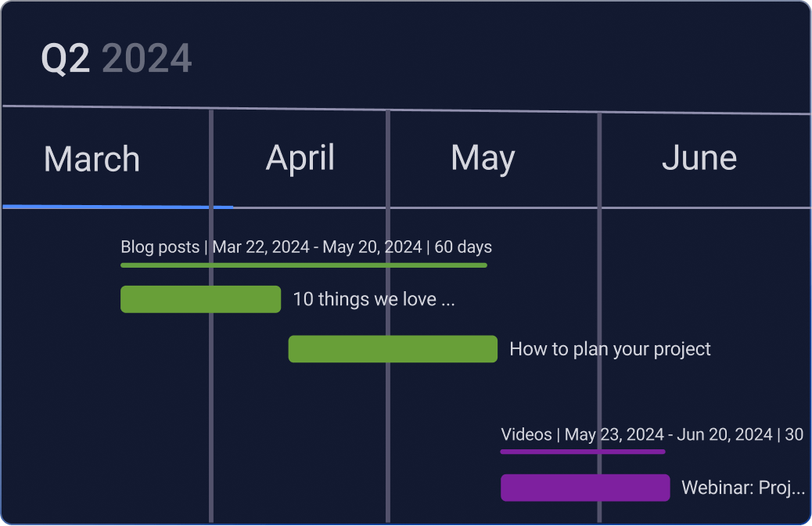This screenshot has width=812, height=526.
Task: Click the blue progress bar under March
Action: (x=117, y=207)
